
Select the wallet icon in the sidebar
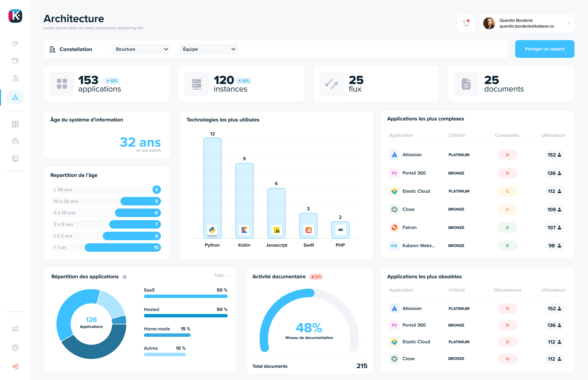tap(15, 60)
